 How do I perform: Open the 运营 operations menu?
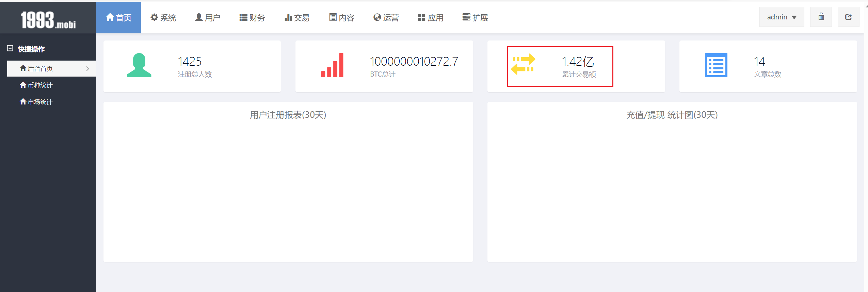click(386, 18)
